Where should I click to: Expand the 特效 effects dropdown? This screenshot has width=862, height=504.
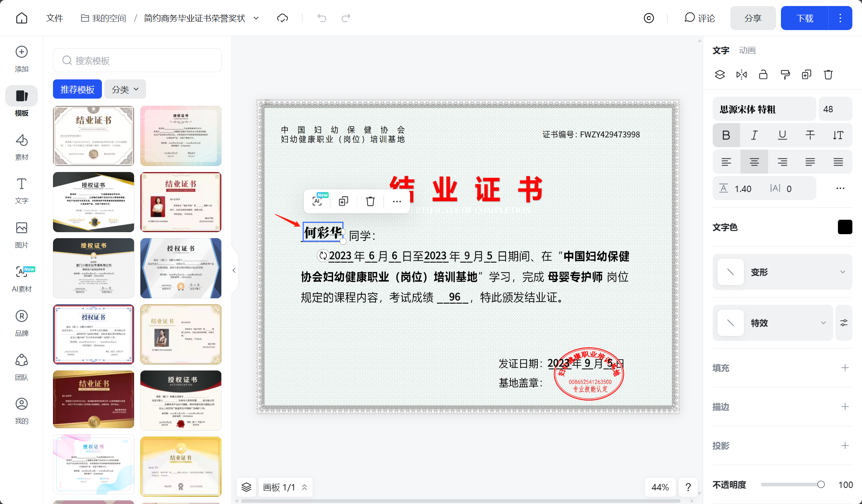773,323
